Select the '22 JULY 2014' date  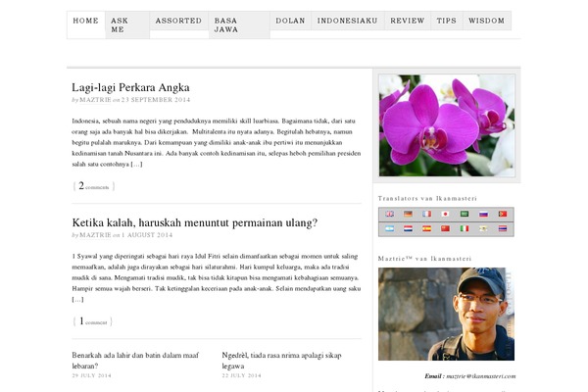[241, 375]
